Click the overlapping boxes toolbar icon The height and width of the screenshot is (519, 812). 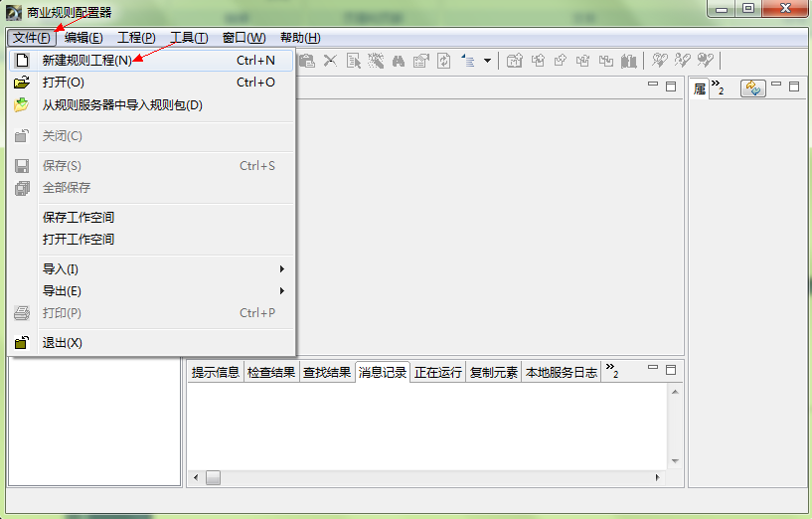(606, 61)
